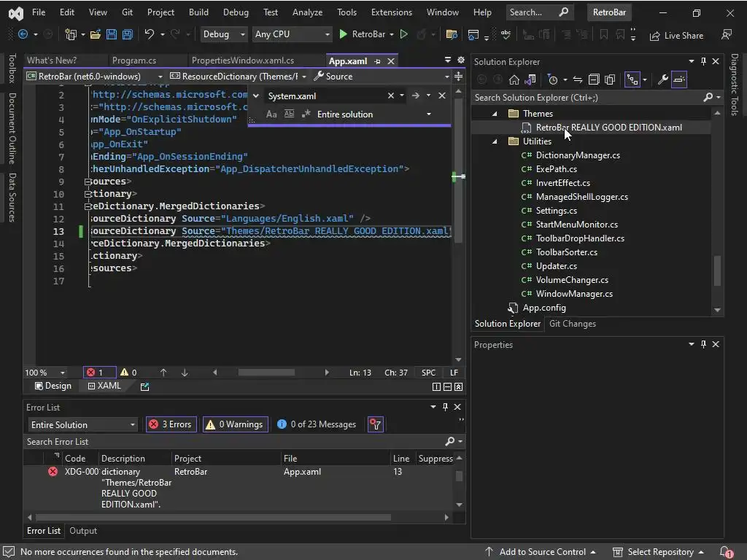Click Sync with Active Document icon
The height and width of the screenshot is (560, 747).
578,79
